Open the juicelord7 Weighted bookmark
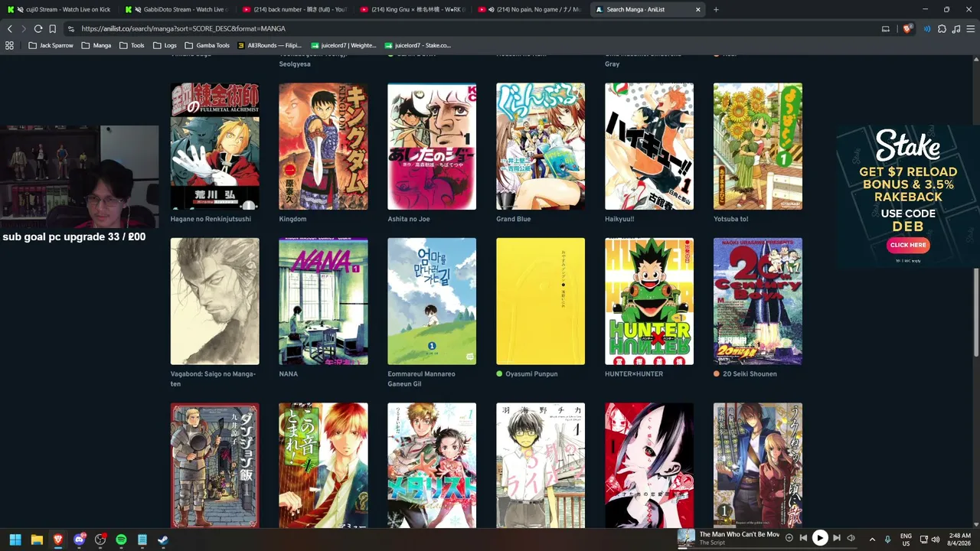This screenshot has height=551, width=980. coord(343,45)
